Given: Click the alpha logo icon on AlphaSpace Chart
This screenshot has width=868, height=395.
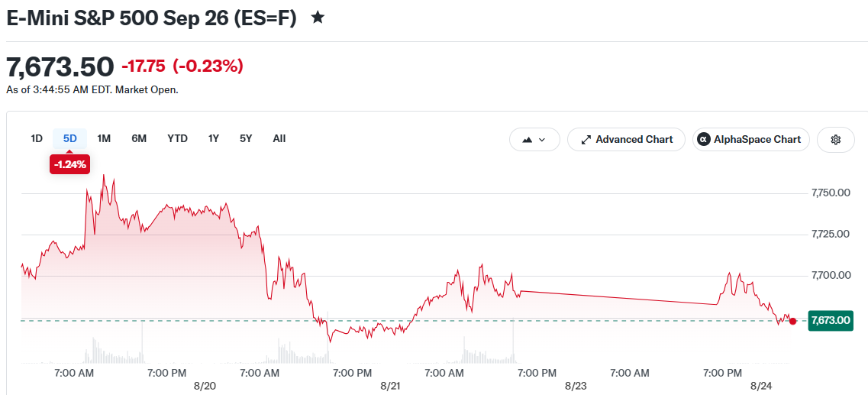Looking at the screenshot, I should point(704,140).
